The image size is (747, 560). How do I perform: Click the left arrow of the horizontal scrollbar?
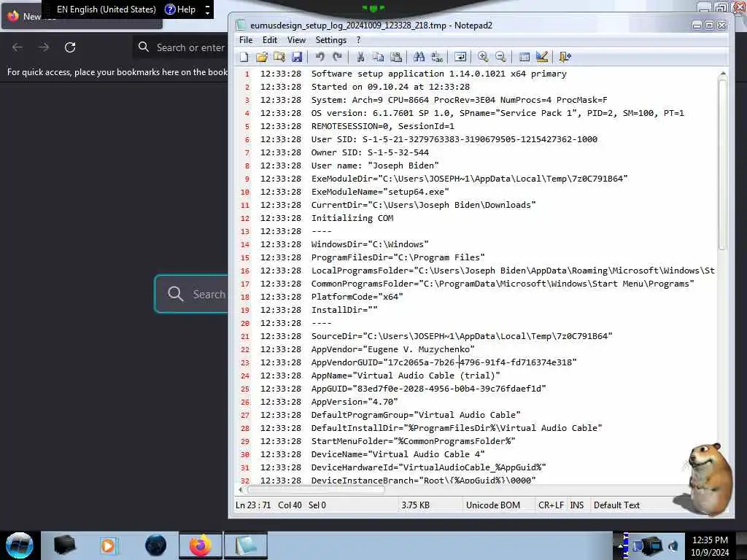point(240,489)
